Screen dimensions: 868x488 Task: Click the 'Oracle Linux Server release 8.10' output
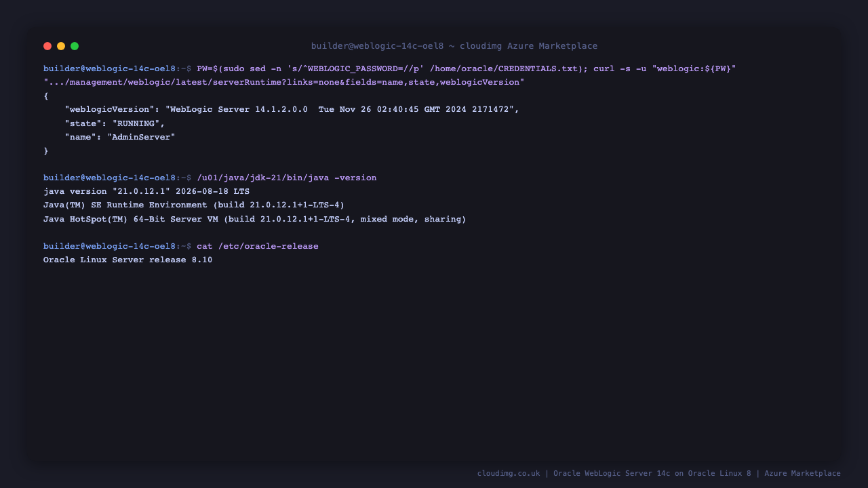(x=128, y=260)
